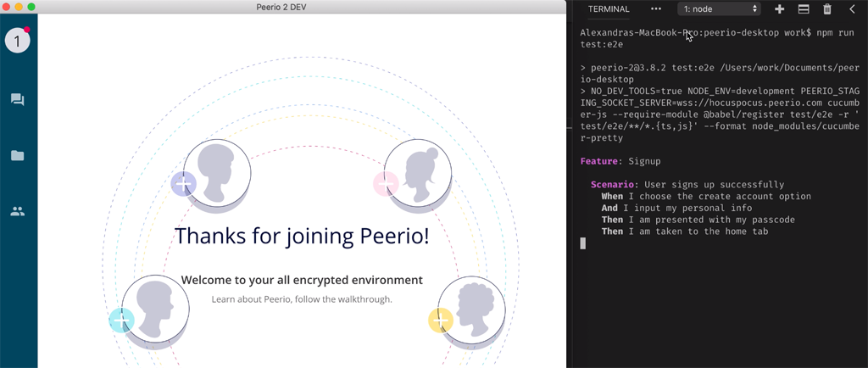Image resolution: width=868 pixels, height=368 pixels.
Task: Click 'Learn about Peerio, follow the walkthrough.' text
Action: coord(302,299)
